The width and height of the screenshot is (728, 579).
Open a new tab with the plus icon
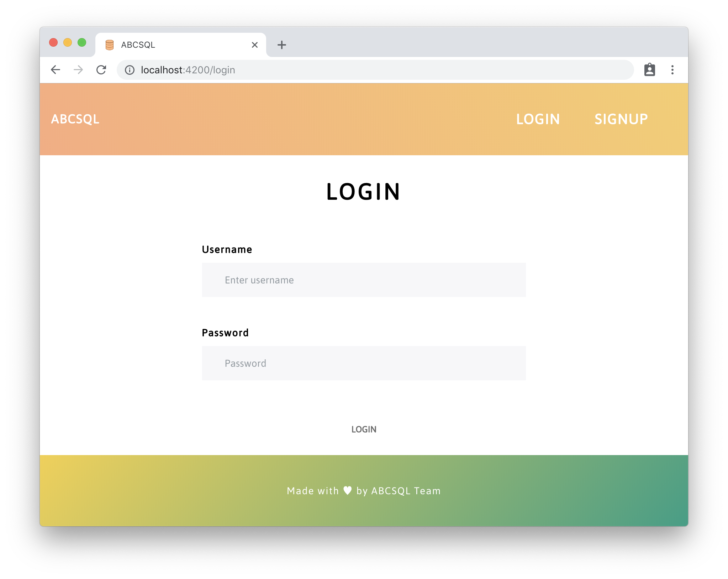pyautogui.click(x=282, y=45)
